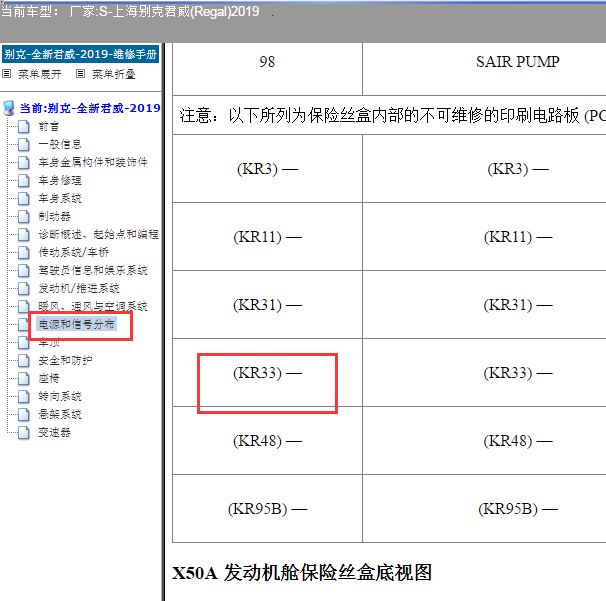Image resolution: width=606 pixels, height=601 pixels.
Task: Click the left-column (KR48) — cell
Action: click(267, 441)
